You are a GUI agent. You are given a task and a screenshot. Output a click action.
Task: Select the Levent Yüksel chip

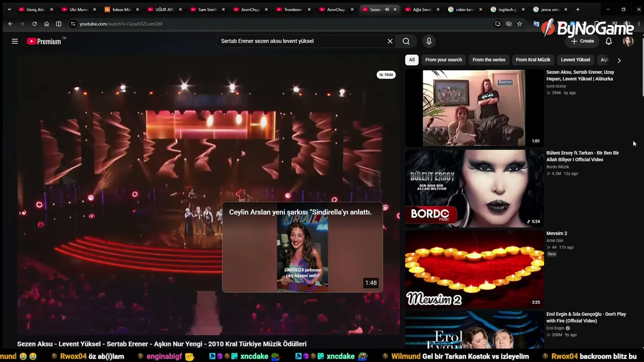click(x=576, y=60)
